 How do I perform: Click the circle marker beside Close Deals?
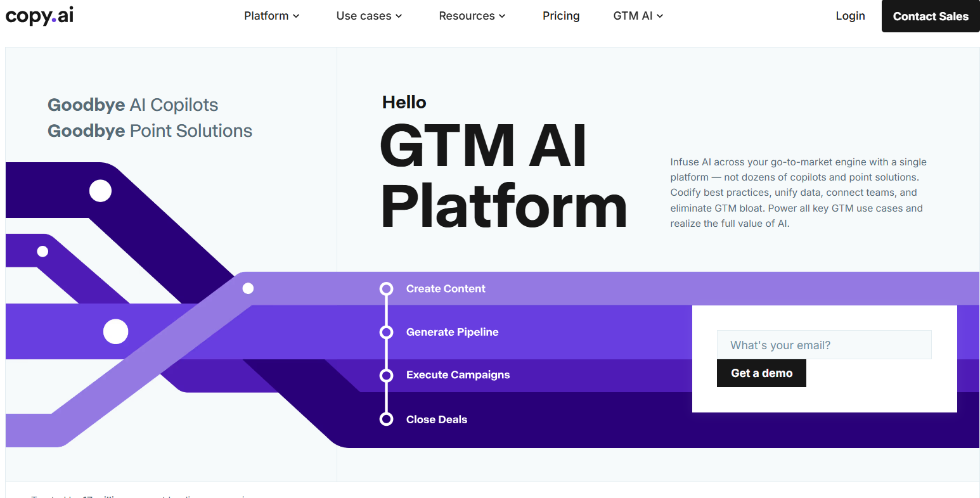click(x=386, y=419)
